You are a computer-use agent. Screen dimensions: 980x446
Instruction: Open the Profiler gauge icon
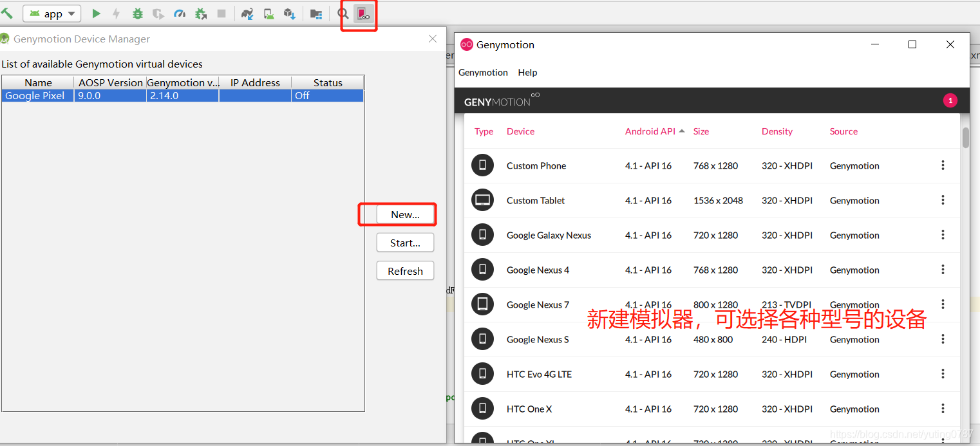180,14
